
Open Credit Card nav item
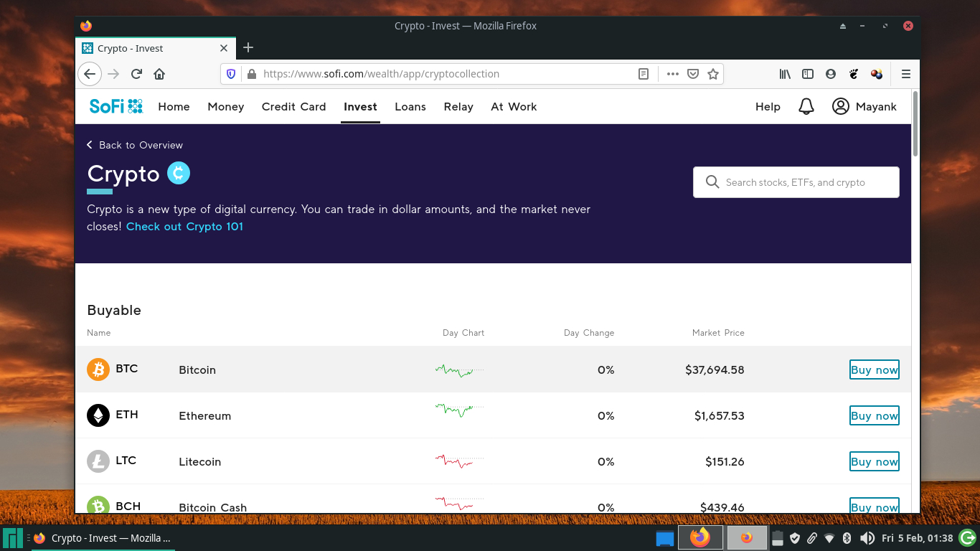tap(293, 106)
